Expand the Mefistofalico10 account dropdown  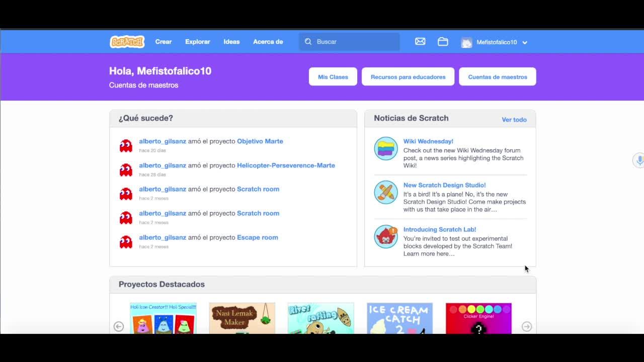[525, 43]
